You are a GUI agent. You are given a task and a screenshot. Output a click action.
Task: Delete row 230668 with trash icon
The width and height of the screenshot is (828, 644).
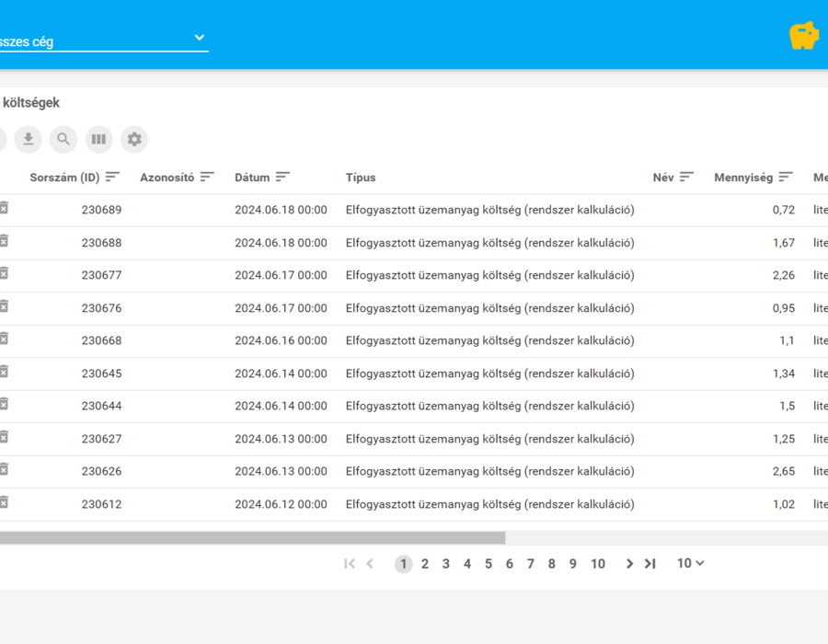coord(4,339)
